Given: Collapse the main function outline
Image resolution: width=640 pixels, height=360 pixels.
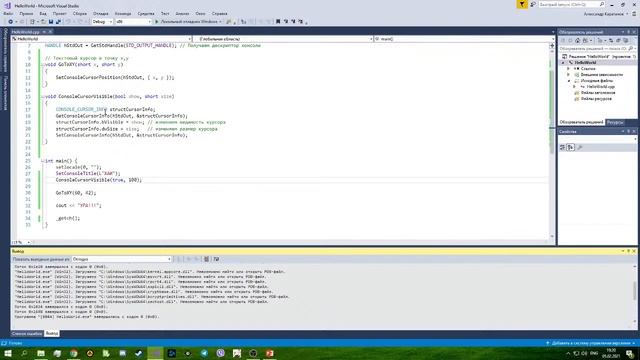Looking at the screenshot, I should 42,161.
